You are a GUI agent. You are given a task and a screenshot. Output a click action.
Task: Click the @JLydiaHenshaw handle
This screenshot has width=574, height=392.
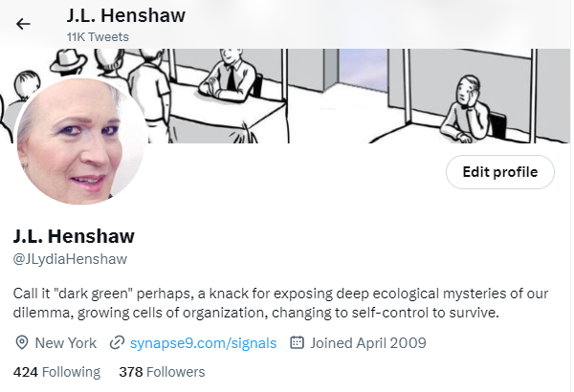(70, 259)
